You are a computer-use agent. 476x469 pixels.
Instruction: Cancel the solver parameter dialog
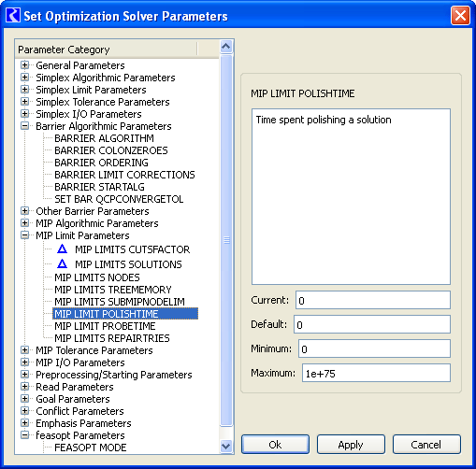[426, 445]
